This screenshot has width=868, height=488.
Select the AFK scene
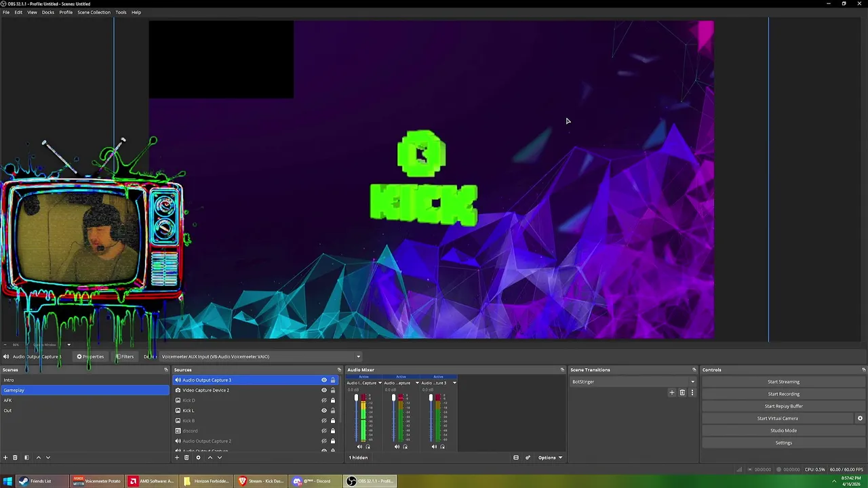point(85,401)
